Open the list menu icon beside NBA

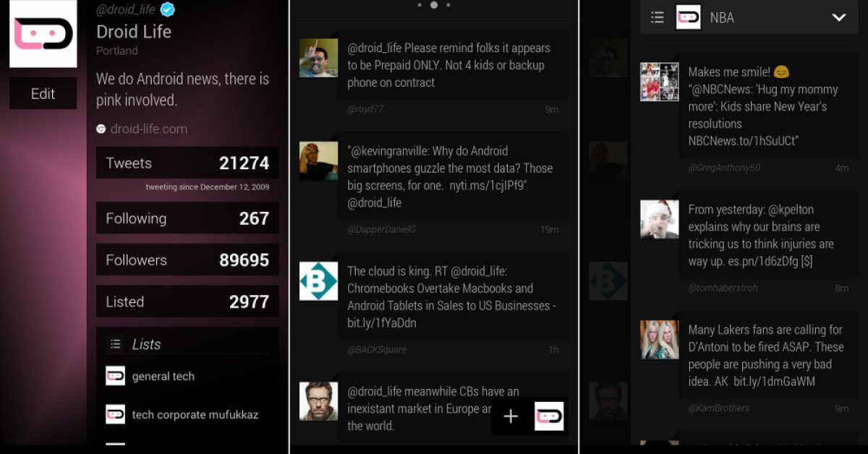coord(657,17)
